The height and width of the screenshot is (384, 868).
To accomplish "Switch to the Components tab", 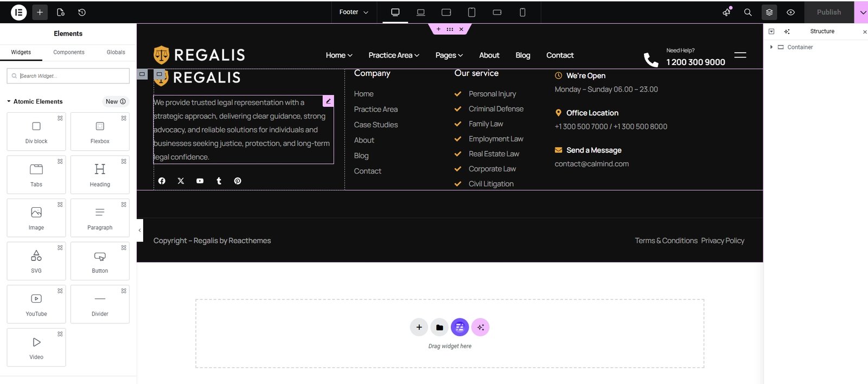I will [68, 52].
